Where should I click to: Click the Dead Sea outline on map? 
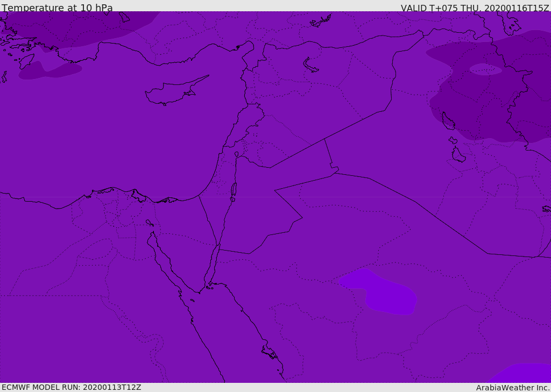coord(234,191)
